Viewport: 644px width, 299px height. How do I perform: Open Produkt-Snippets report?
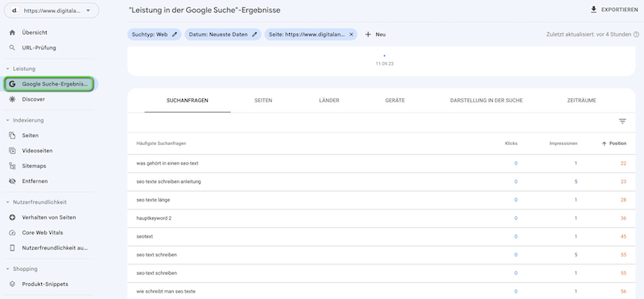click(x=45, y=284)
